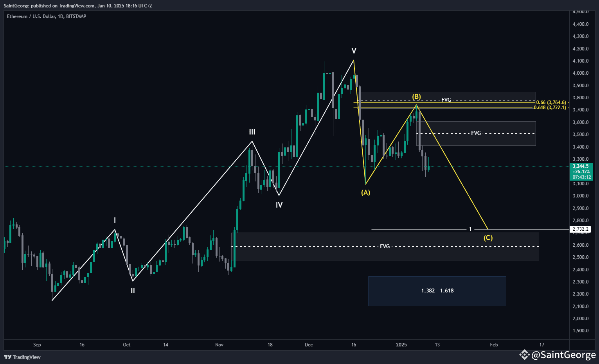Click the Nov date on time axis
Image resolution: width=599 pixels, height=364 pixels.
219,345
